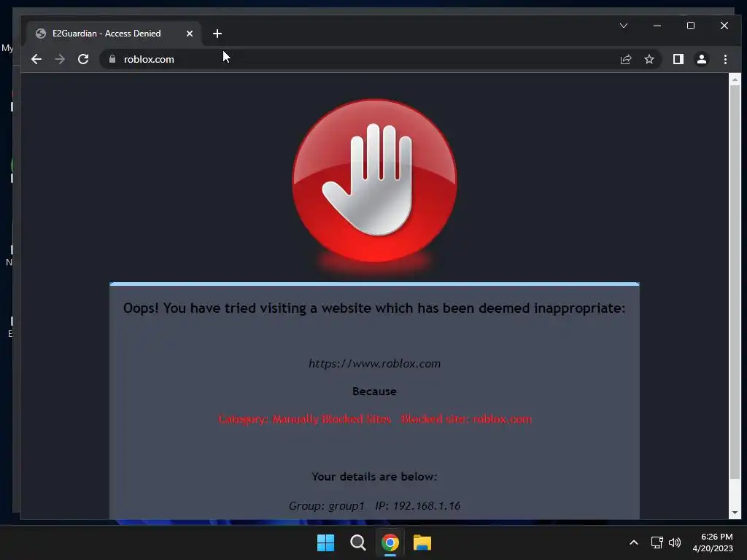Open Chrome side panel
The image size is (747, 560).
pos(678,59)
